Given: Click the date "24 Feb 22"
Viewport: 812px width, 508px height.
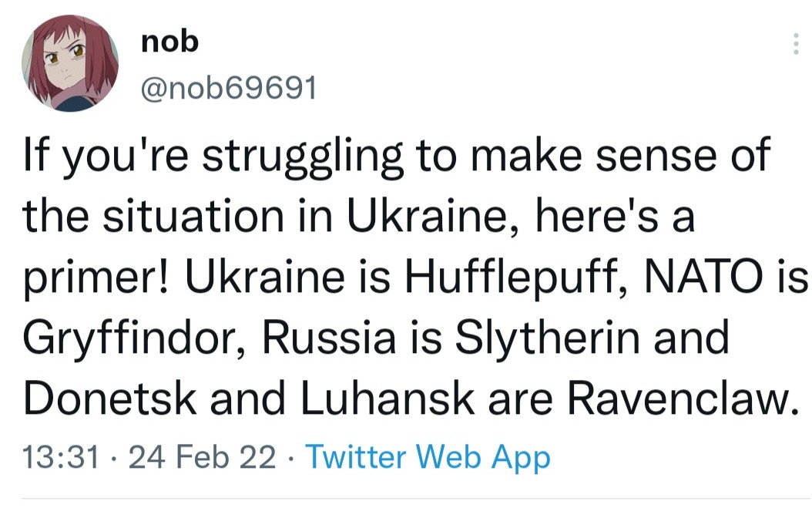Looking at the screenshot, I should coord(204,458).
